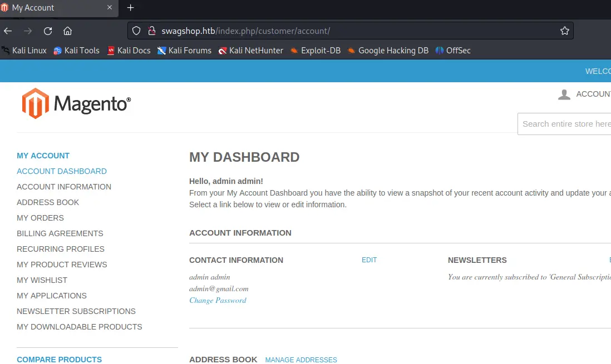This screenshot has height=364, width=611.
Task: Go to browser home via house icon
Action: pyautogui.click(x=68, y=31)
